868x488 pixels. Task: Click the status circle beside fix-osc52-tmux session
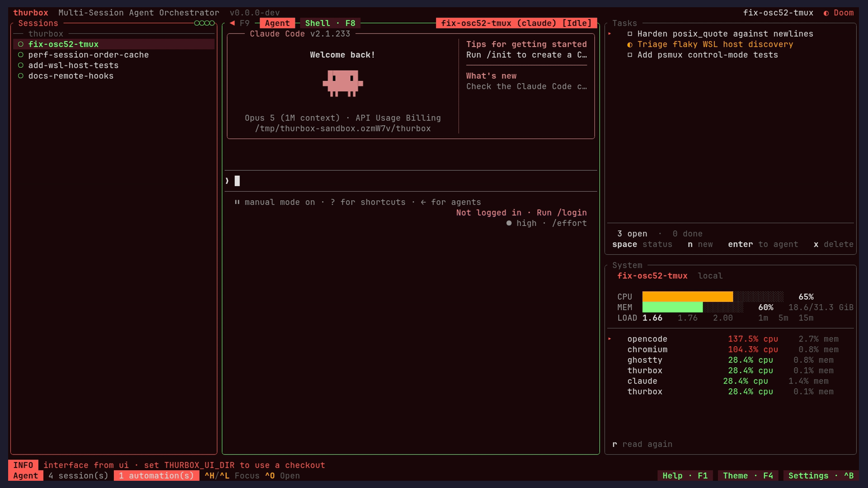coord(20,44)
